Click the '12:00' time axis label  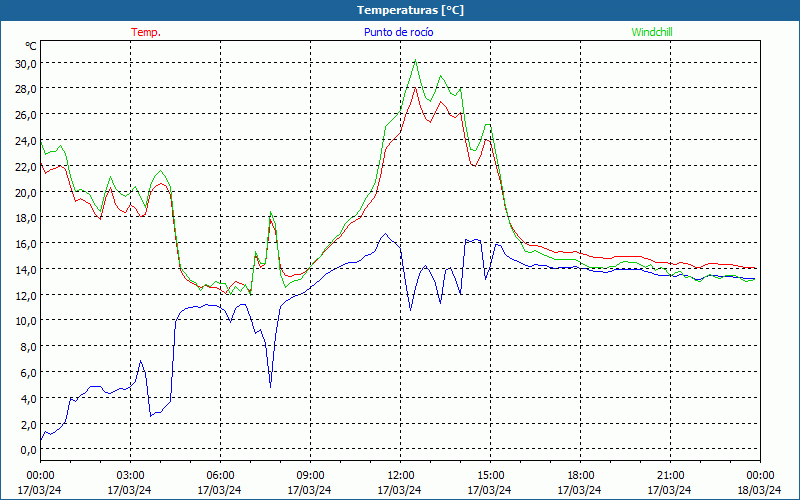pyautogui.click(x=401, y=476)
